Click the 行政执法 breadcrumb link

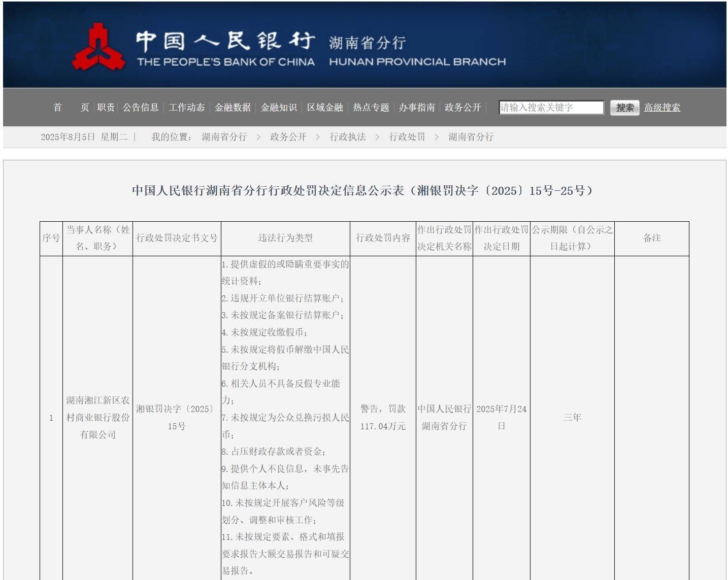(348, 137)
